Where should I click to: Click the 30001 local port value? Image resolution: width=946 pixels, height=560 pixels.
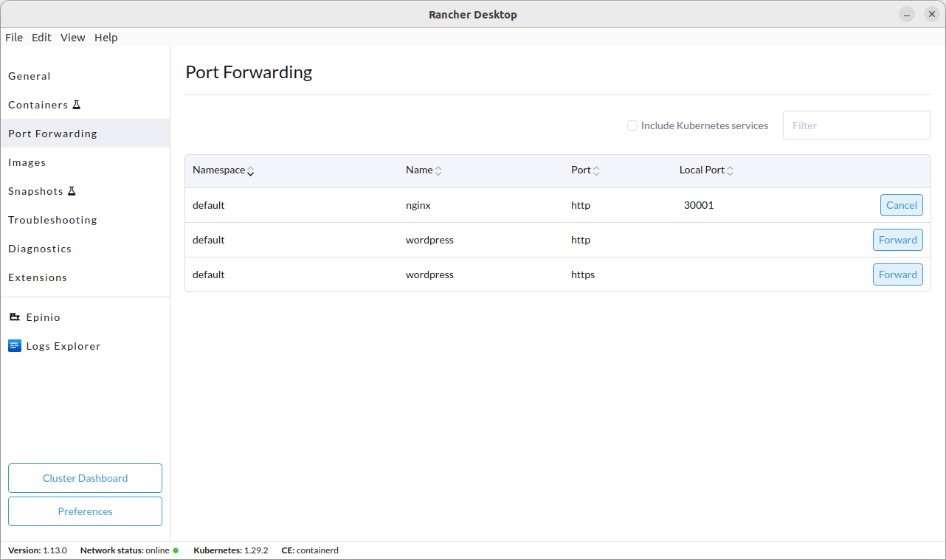699,205
